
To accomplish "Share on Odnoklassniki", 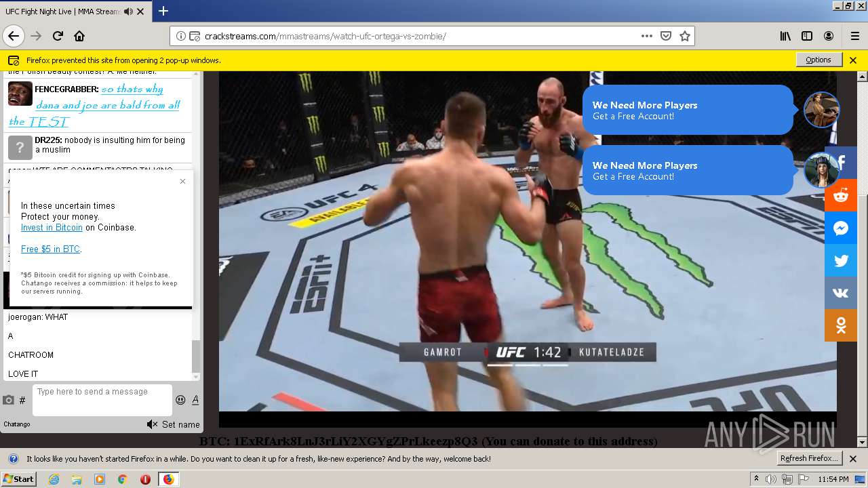I will click(841, 325).
